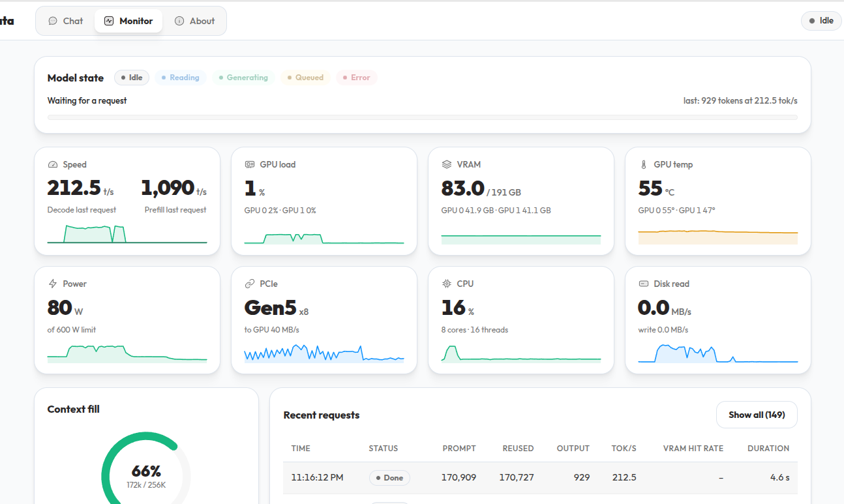This screenshot has width=844, height=504.
Task: Click 'last: 929 tokens at 212.5 tok/s' text
Action: click(740, 101)
